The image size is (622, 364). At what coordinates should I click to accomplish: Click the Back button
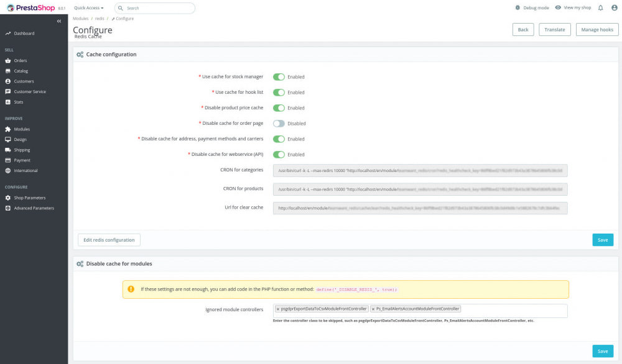[x=523, y=30]
